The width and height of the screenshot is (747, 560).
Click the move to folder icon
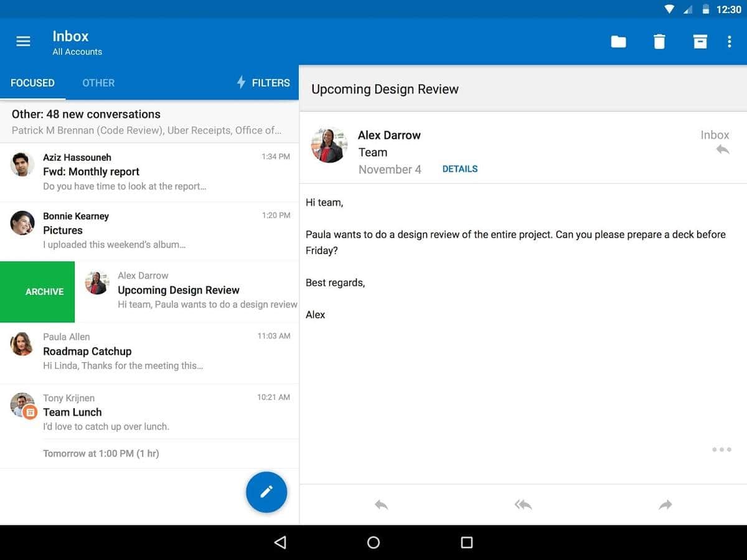pyautogui.click(x=618, y=42)
